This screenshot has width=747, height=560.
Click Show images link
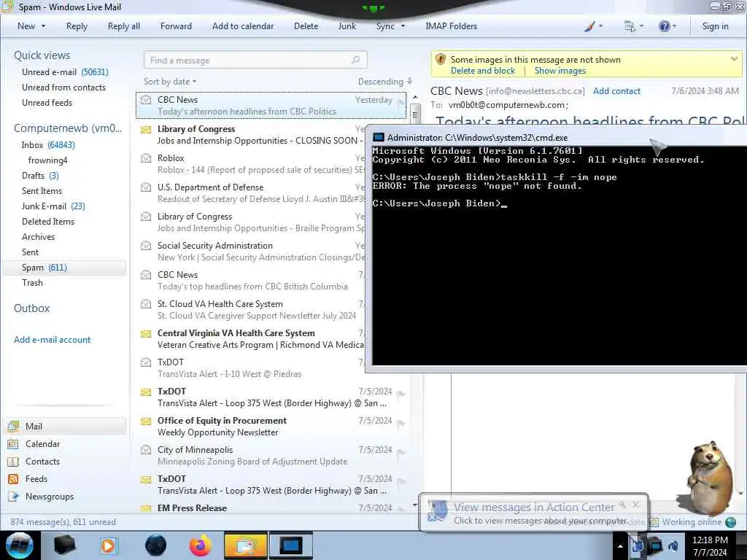(x=560, y=71)
